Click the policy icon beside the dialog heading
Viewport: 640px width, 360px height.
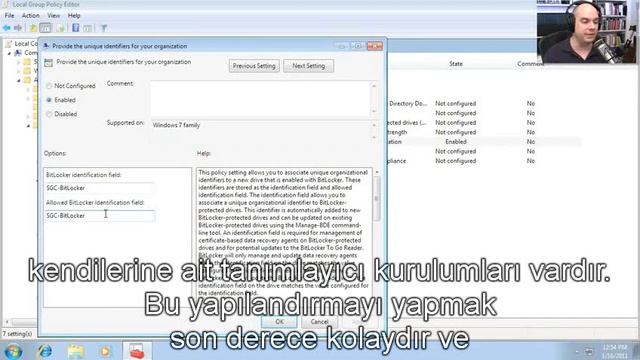coord(49,62)
